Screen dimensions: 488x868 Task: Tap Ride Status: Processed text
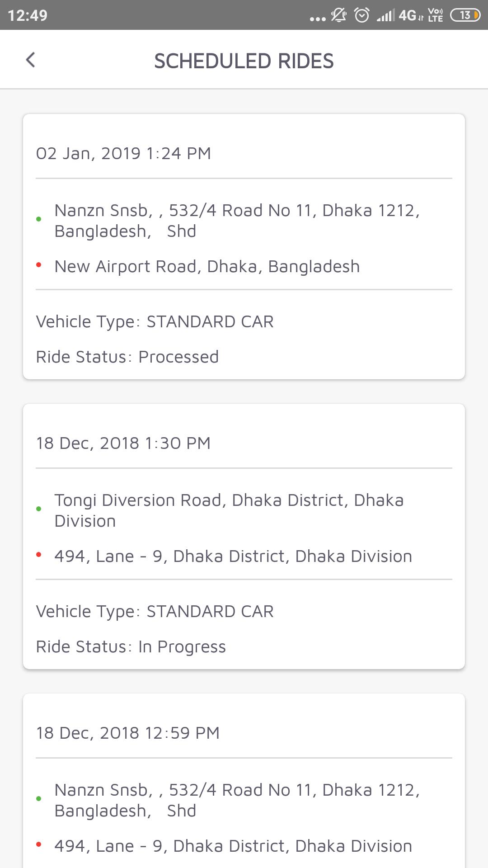tap(127, 357)
